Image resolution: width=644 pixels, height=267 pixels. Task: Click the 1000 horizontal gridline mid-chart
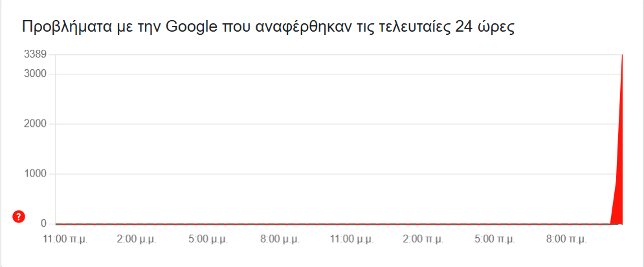coord(324,174)
